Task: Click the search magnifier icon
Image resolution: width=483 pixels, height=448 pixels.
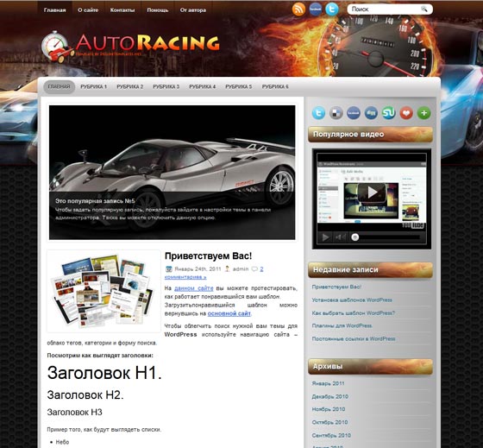Action: pyautogui.click(x=424, y=9)
